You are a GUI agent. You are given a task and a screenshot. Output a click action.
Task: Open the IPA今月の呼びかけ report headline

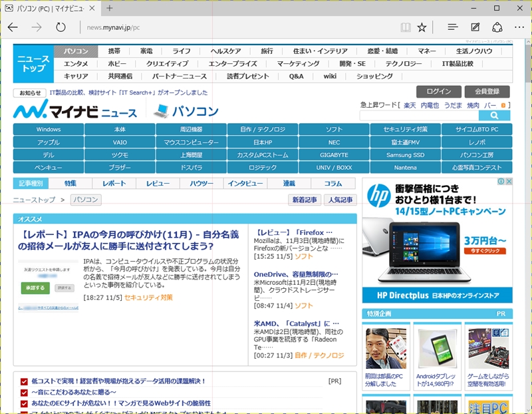pyautogui.click(x=128, y=240)
